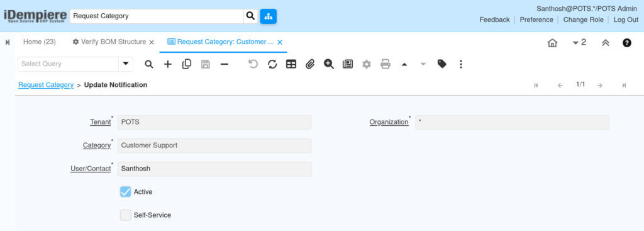
Task: Switch to Verify BOM Structure tab
Action: click(x=109, y=42)
